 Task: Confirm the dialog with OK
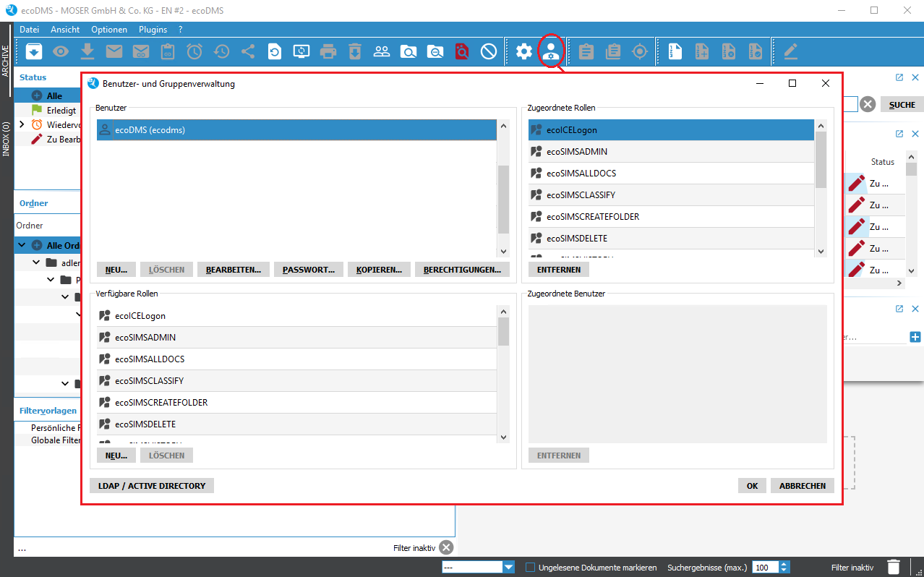752,486
